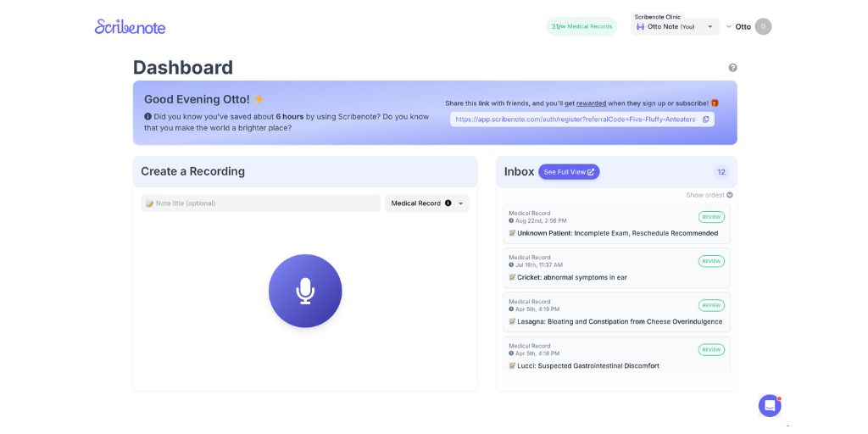The width and height of the screenshot is (868, 434).
Task: Click the inbox count badge showing 12
Action: tap(721, 172)
